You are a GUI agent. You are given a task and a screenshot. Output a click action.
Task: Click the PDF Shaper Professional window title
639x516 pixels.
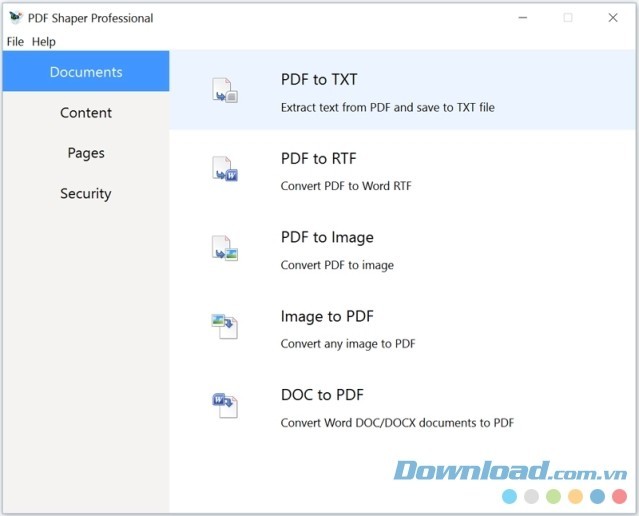tap(90, 18)
